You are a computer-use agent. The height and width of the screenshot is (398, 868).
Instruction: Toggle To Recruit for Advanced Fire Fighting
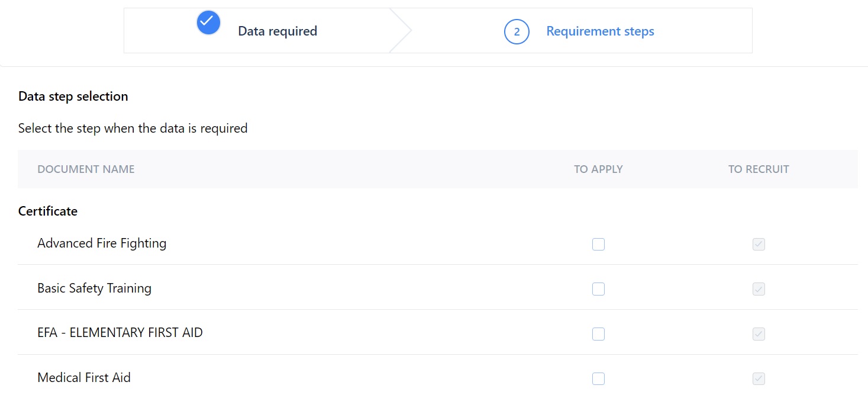[x=759, y=244]
